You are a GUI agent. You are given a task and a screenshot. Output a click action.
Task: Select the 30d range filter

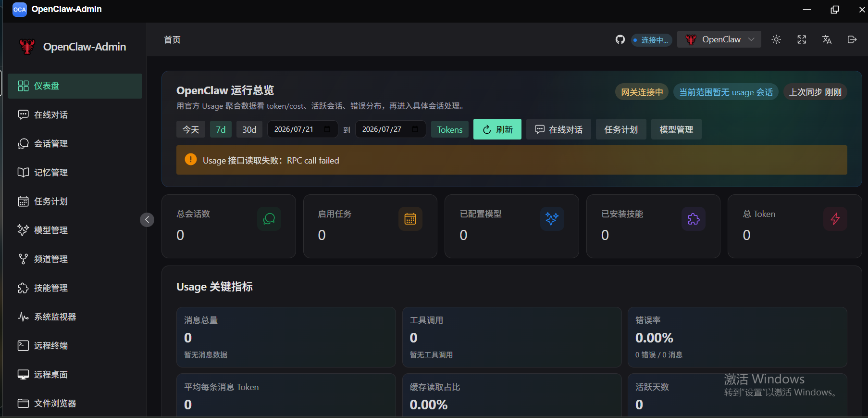pyautogui.click(x=249, y=129)
